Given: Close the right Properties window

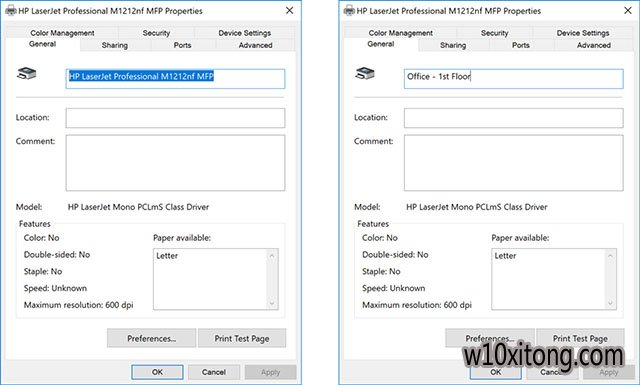Looking at the screenshot, I should click(x=628, y=11).
